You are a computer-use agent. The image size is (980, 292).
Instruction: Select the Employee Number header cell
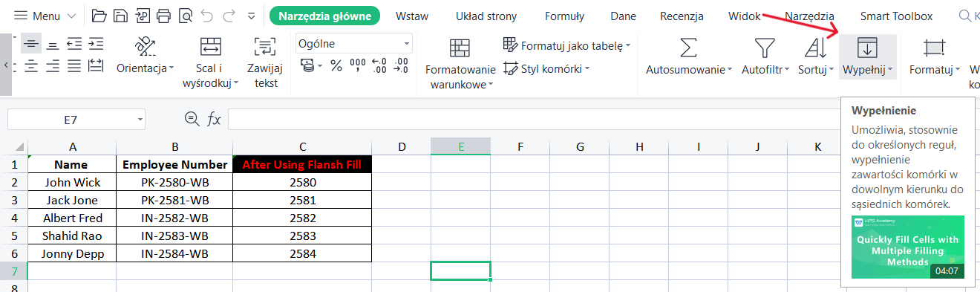[174, 164]
